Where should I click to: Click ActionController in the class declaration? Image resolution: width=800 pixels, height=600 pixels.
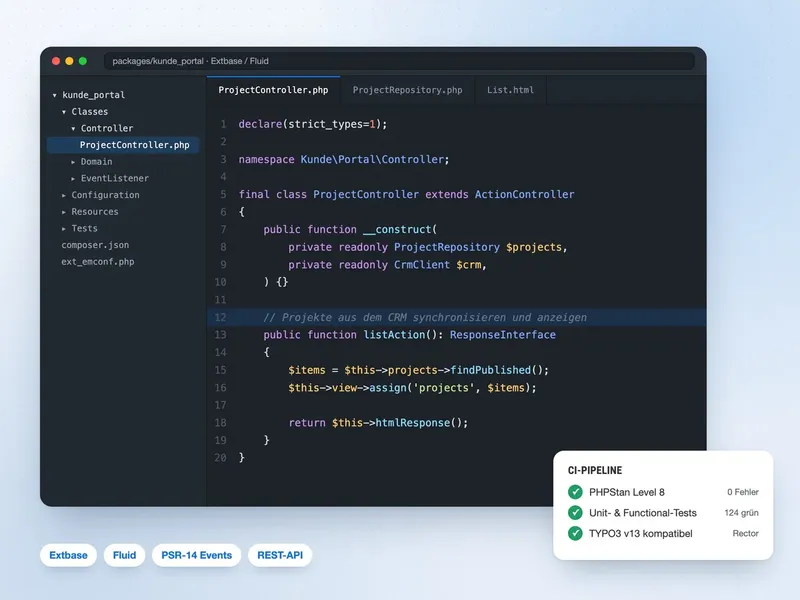click(524, 194)
